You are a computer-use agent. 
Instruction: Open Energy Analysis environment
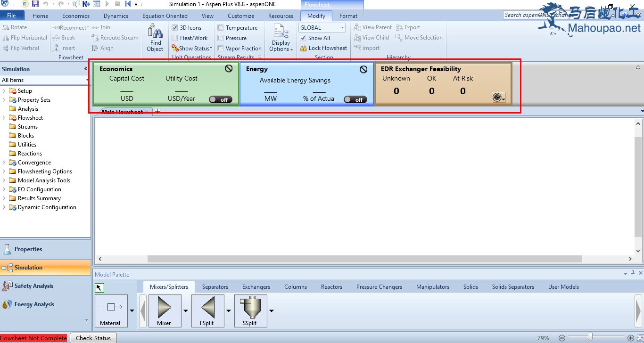point(45,304)
